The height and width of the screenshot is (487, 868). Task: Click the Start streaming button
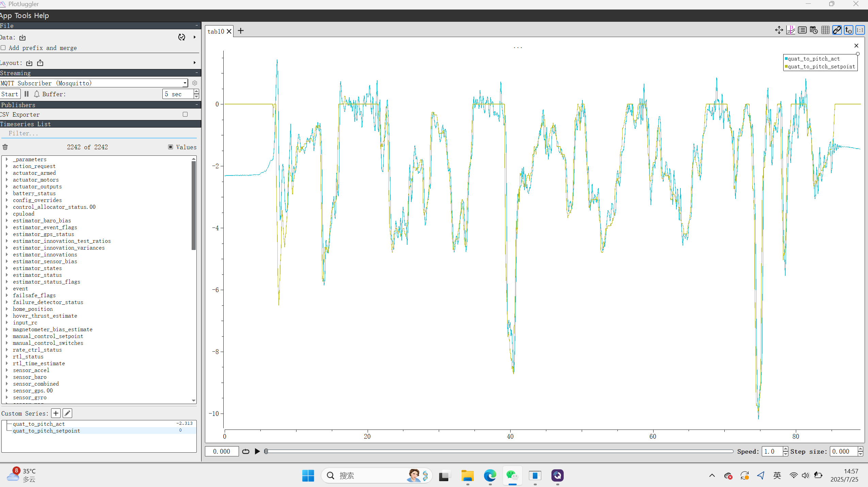(10, 94)
